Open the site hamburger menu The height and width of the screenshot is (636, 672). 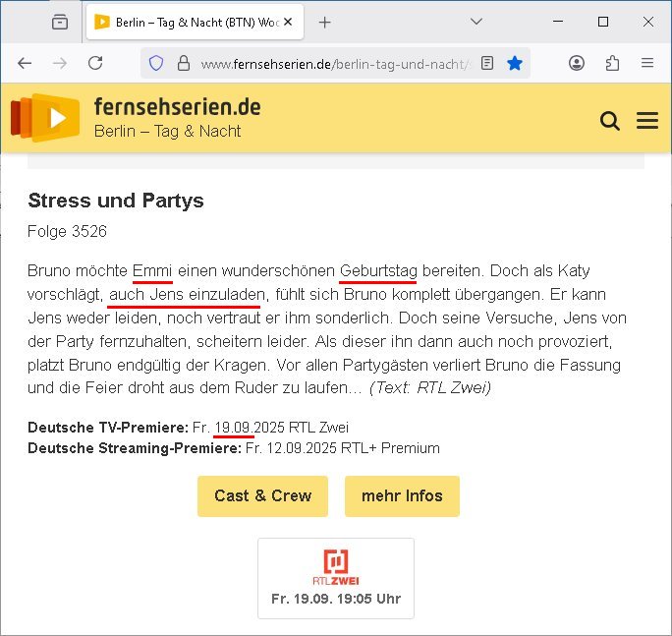tap(647, 121)
